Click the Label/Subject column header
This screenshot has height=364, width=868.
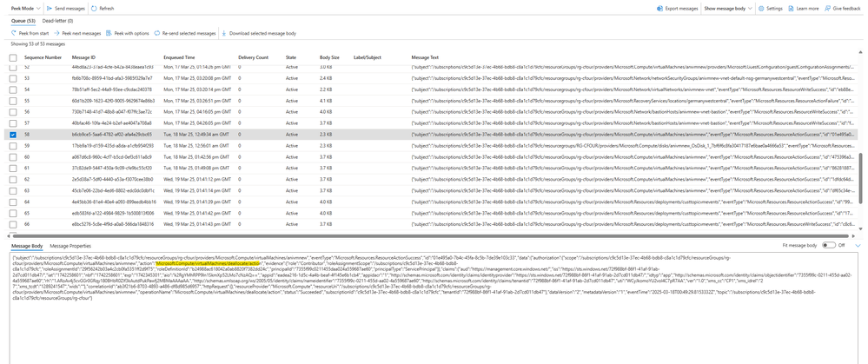pos(367,57)
